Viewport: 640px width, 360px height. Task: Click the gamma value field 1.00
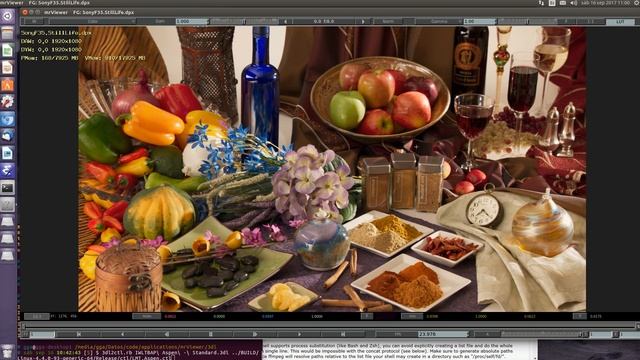[x=479, y=21]
